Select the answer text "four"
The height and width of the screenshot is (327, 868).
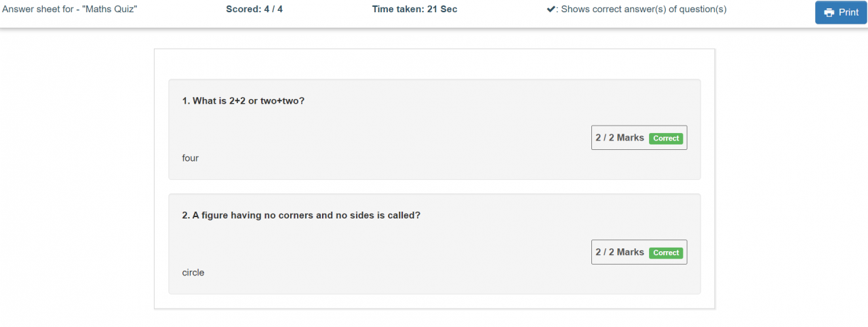[191, 158]
